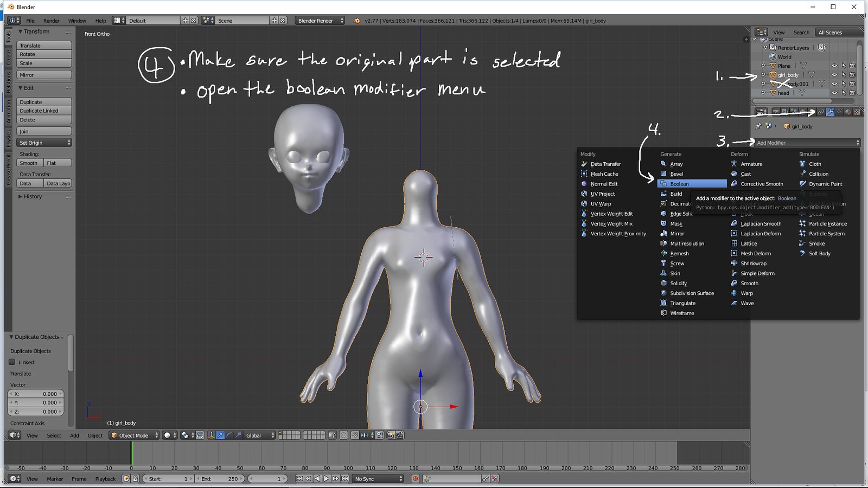Image resolution: width=868 pixels, height=488 pixels.
Task: Click the Wireframe modifier icon
Action: (x=663, y=313)
